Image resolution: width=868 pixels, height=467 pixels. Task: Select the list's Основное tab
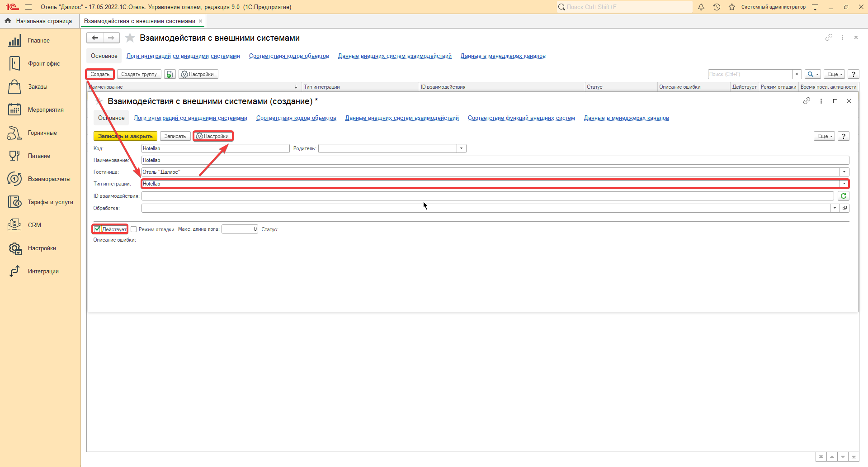tap(104, 56)
